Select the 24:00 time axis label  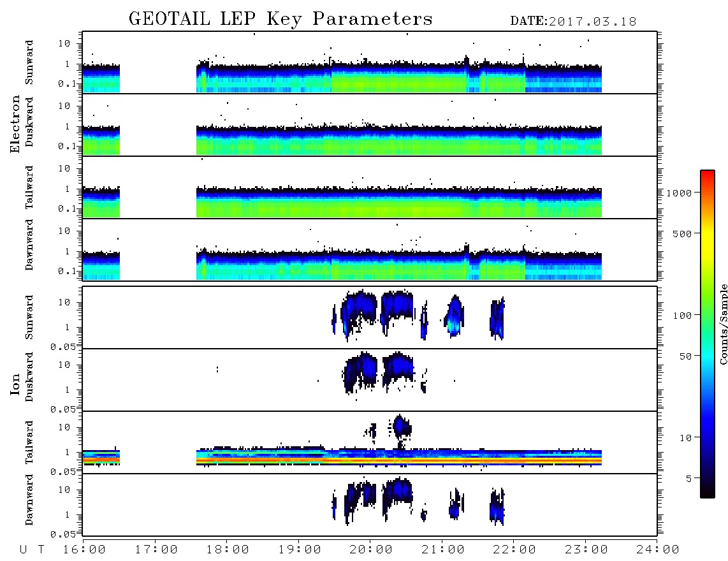tap(659, 550)
